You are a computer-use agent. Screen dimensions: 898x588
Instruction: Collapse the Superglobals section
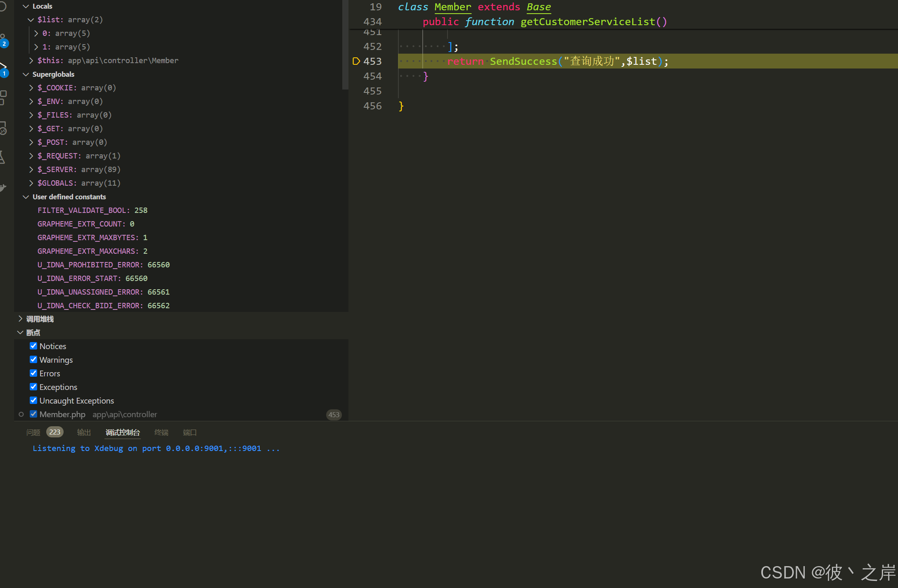tap(26, 74)
